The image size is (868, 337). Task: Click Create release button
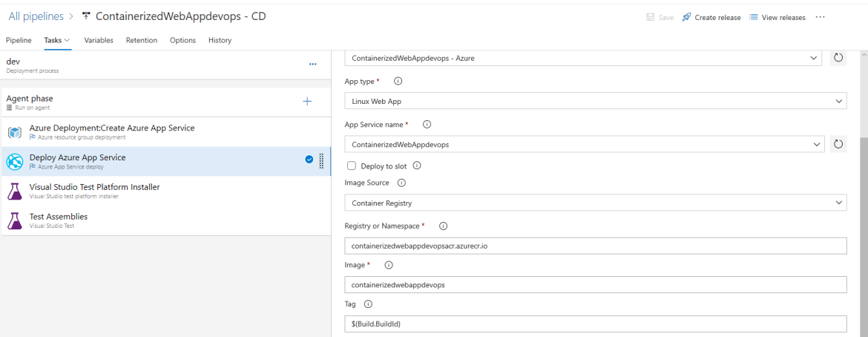(x=711, y=18)
